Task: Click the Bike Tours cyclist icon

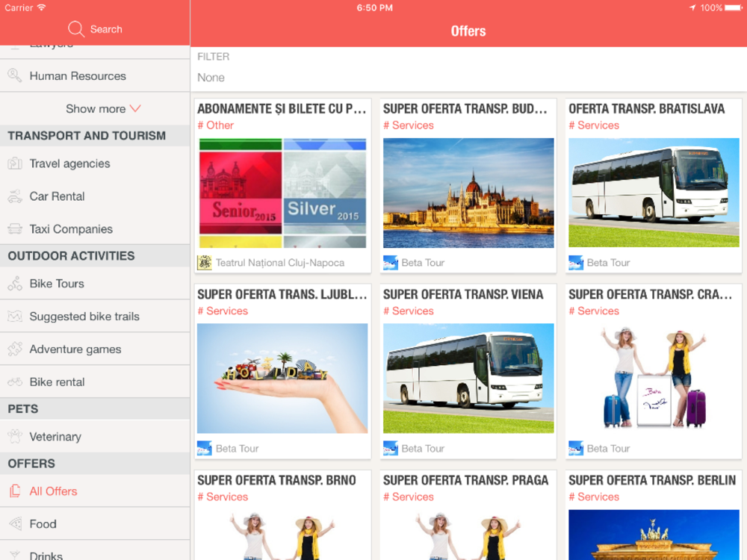Action: (15, 283)
